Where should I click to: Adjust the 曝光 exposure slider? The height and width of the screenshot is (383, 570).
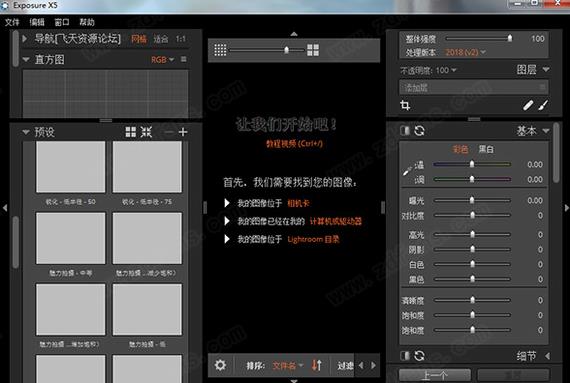[472, 200]
